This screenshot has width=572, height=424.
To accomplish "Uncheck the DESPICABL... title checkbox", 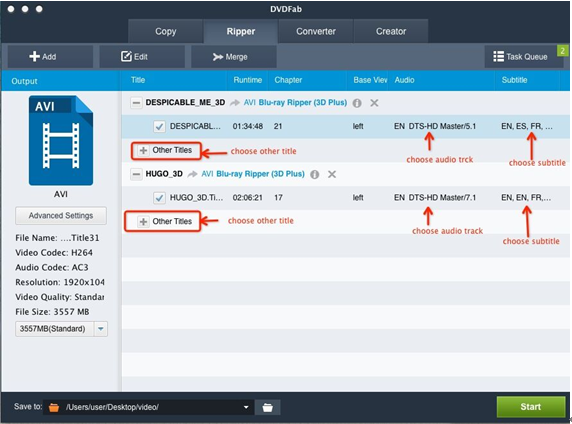I will 159,126.
